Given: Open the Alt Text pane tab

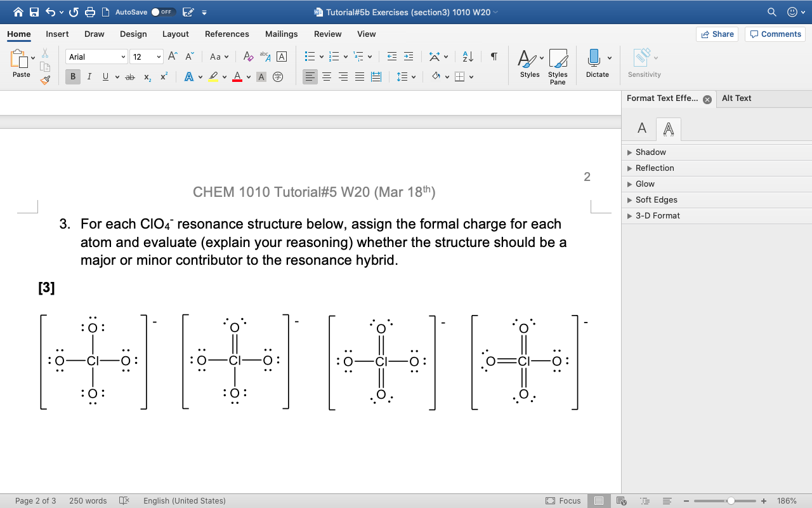Looking at the screenshot, I should coord(737,98).
